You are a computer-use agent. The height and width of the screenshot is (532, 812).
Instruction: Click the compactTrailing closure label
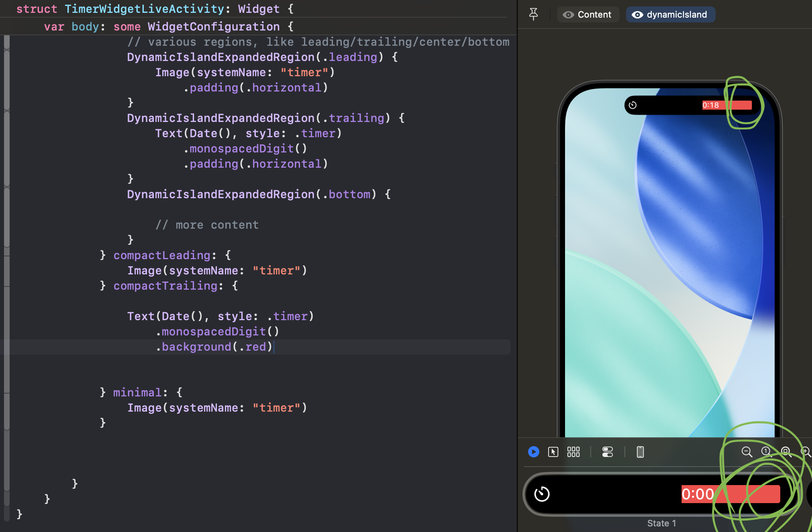click(x=165, y=286)
